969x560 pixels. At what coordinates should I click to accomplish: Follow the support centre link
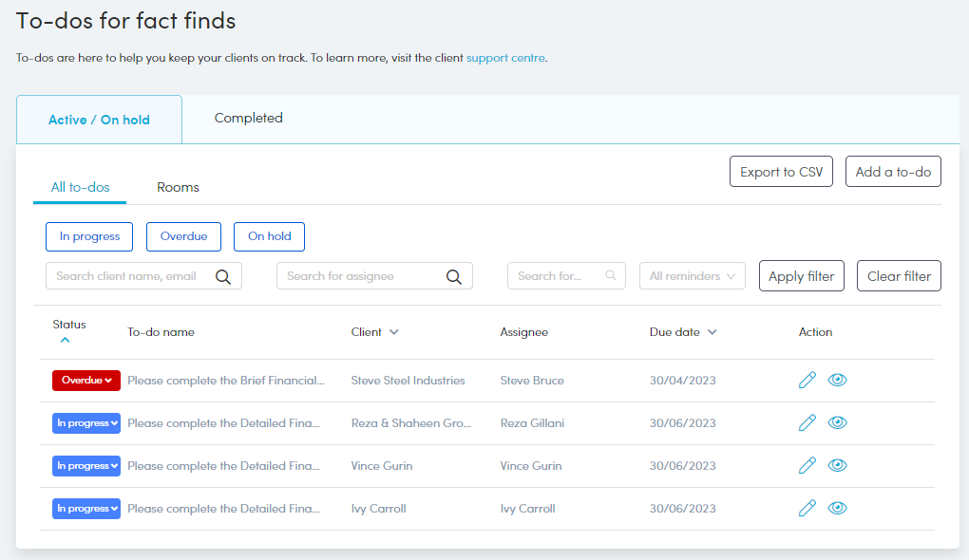click(x=505, y=58)
